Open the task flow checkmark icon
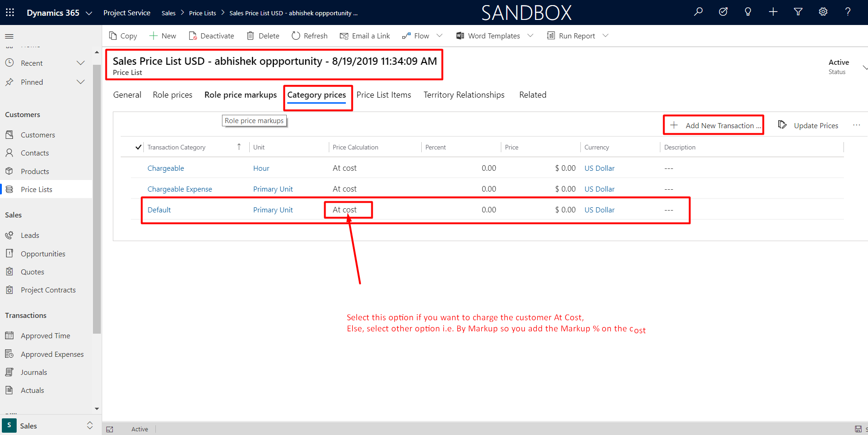The width and height of the screenshot is (868, 435). coord(723,12)
